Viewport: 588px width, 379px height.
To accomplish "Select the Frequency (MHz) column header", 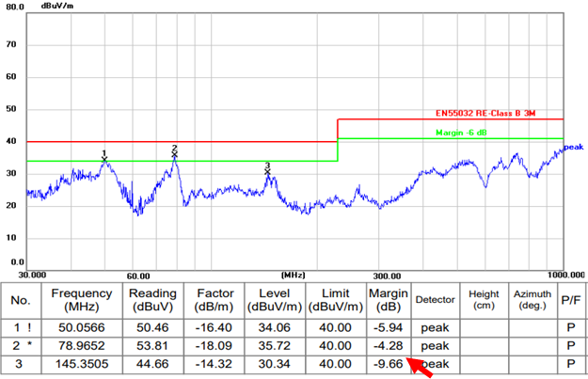I will tap(82, 300).
